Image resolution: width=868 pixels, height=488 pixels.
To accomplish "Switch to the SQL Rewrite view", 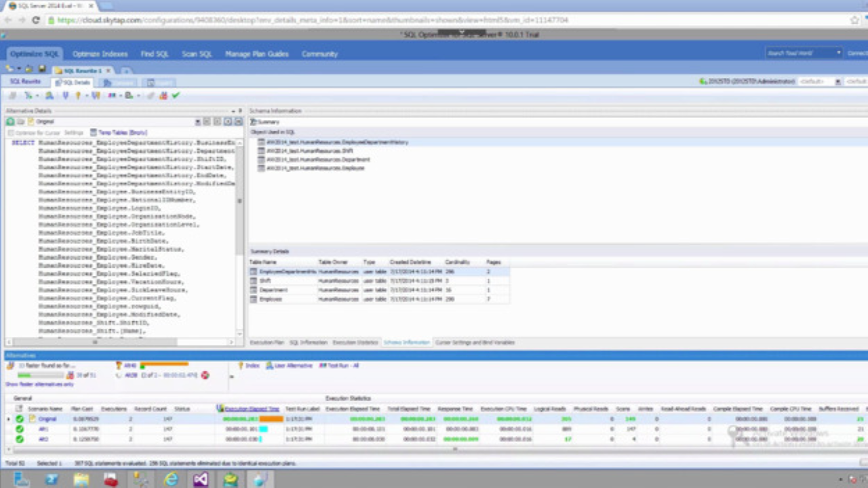I will [x=25, y=82].
